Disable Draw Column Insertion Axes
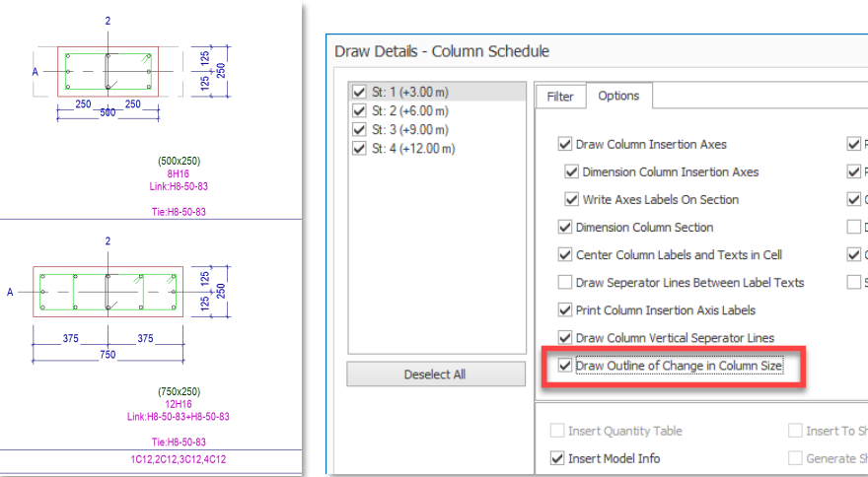The height and width of the screenshot is (477, 868). pyautogui.click(x=565, y=144)
